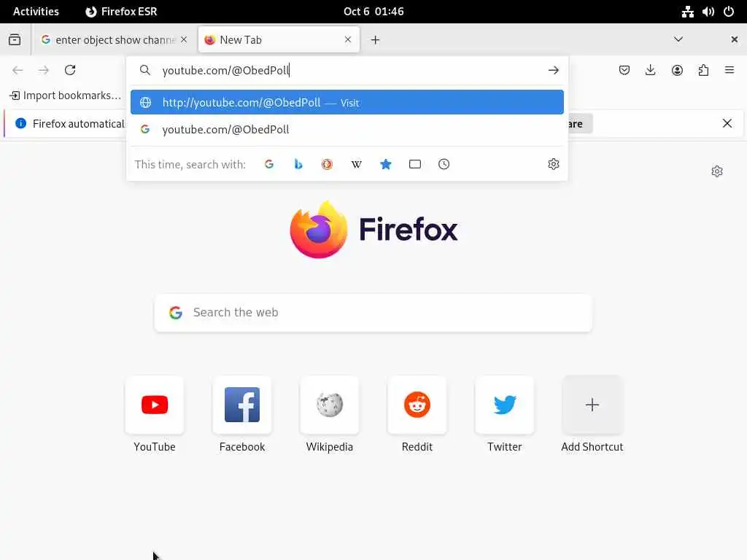Open the application hamburger menu

pos(729,71)
